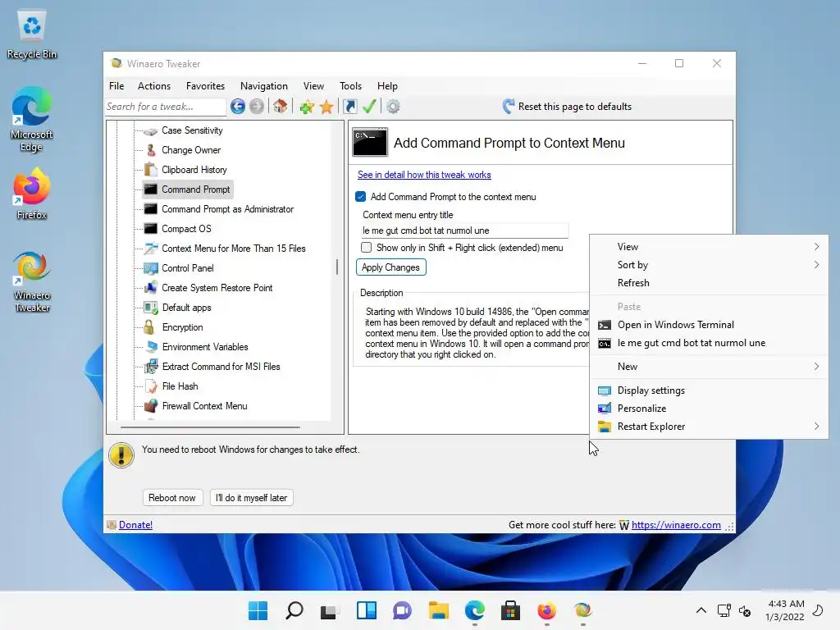Click the Environment Variables tree icon
The height and width of the screenshot is (630, 840).
click(x=152, y=347)
